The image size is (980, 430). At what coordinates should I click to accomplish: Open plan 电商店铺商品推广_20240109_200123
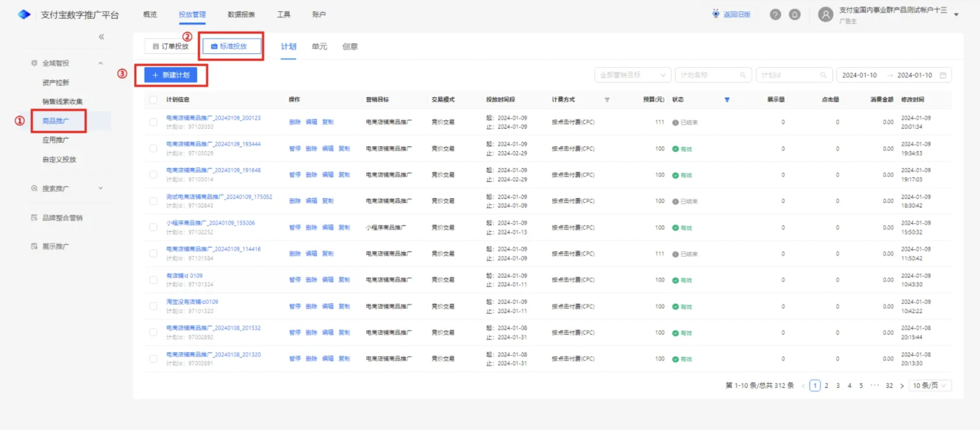pos(213,118)
